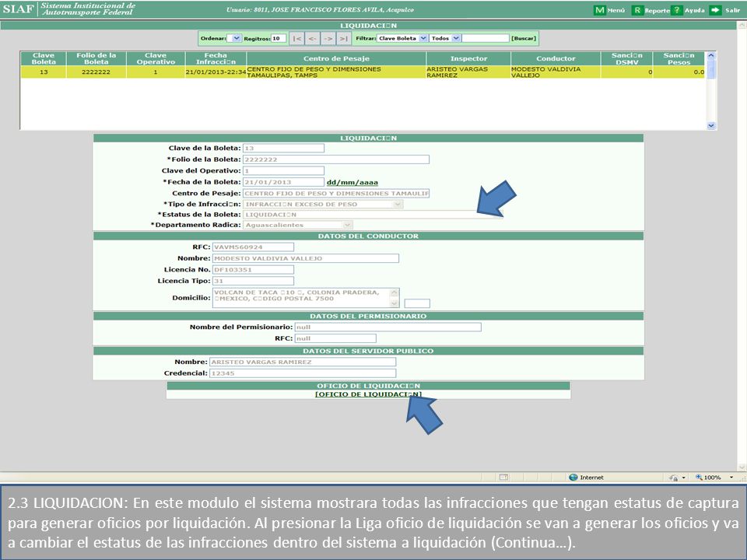Click Domicilio textarea scroll down arrow

click(x=395, y=303)
